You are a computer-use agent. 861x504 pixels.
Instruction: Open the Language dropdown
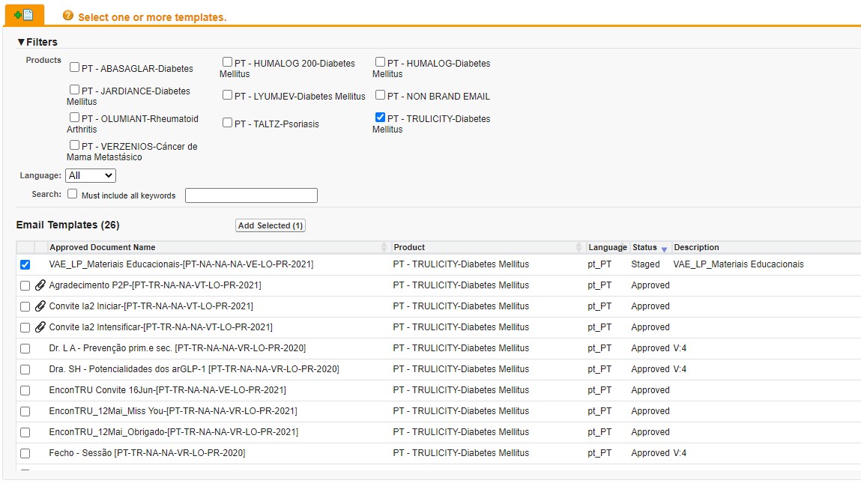tap(91, 175)
